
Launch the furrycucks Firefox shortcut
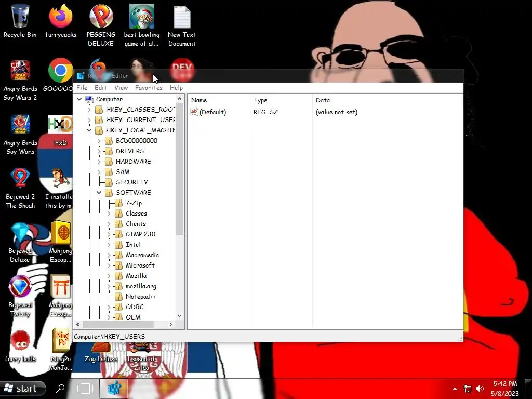[x=61, y=21]
